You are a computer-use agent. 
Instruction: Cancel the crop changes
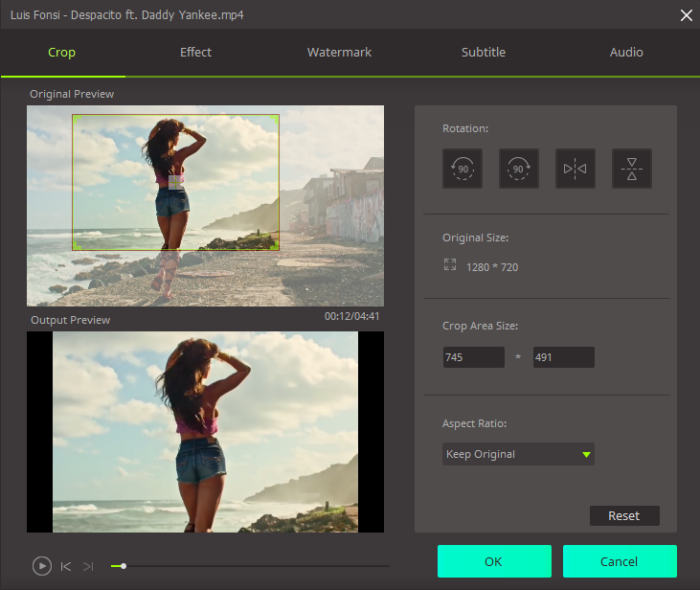tap(620, 561)
